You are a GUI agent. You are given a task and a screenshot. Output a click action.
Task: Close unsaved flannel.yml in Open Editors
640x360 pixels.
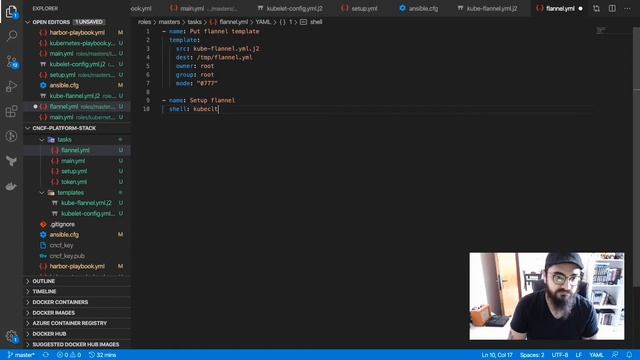coord(35,107)
